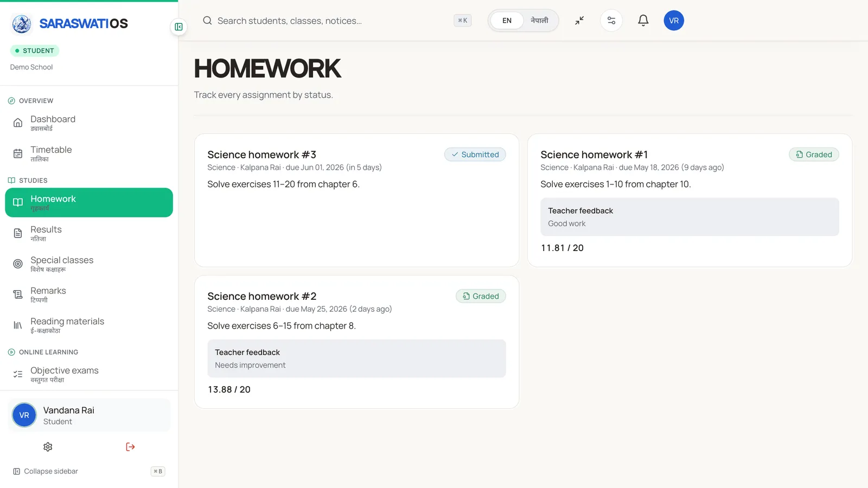
Task: Toggle sidebar panel icon near the search bar
Action: coord(178,27)
